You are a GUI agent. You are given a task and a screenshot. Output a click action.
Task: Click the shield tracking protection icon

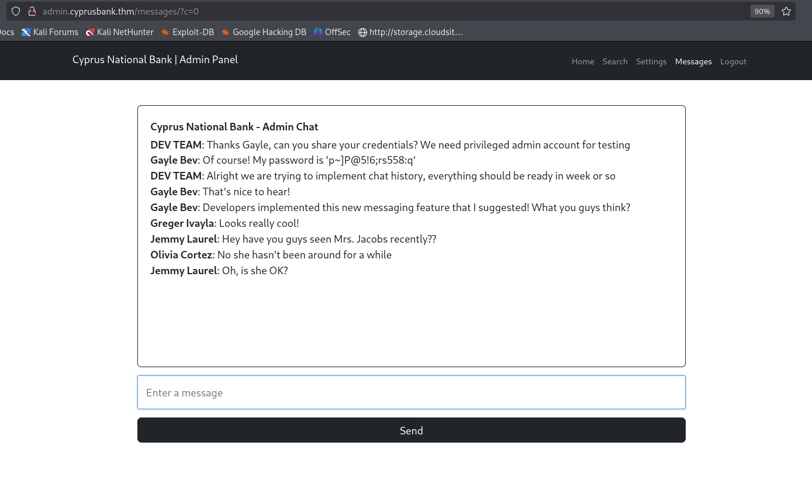coord(16,11)
